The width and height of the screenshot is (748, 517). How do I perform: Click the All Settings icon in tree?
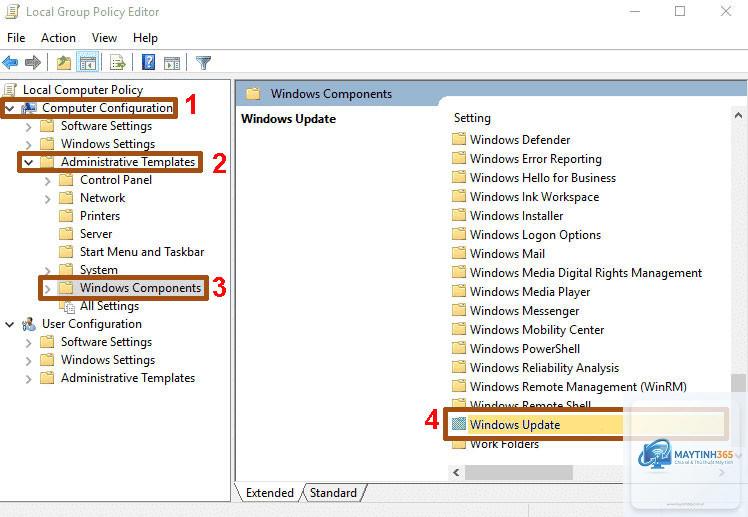[x=69, y=307]
